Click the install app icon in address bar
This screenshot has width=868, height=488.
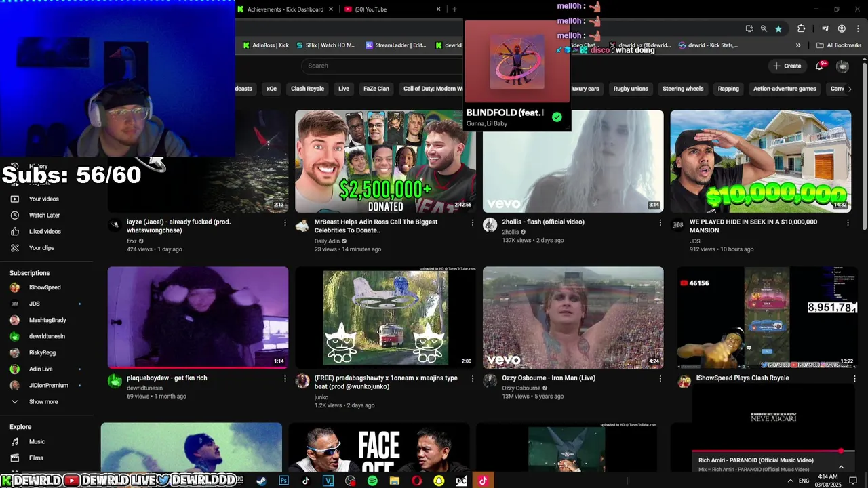[x=749, y=28]
